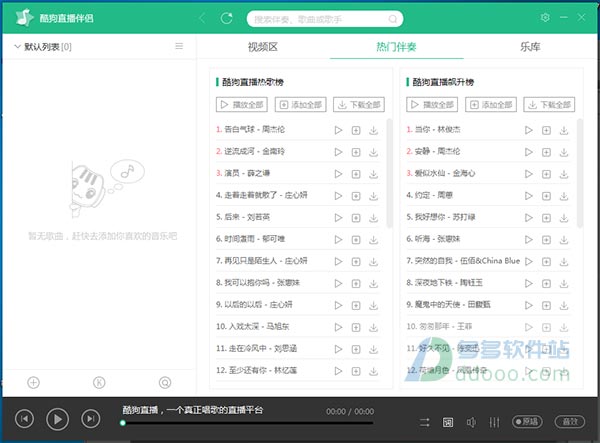Click the circled search icon below playlist
600x443 pixels.
click(x=165, y=382)
